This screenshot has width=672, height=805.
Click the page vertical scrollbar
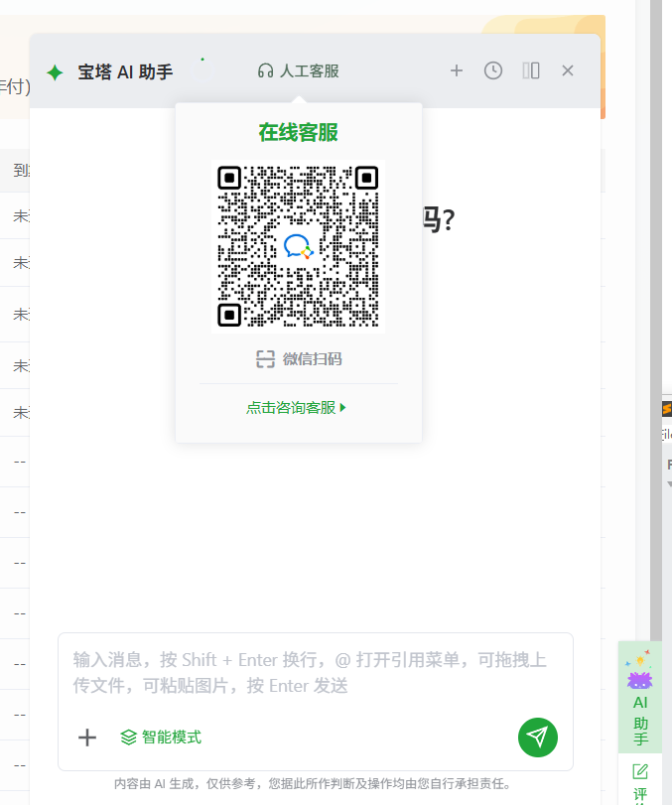(x=655, y=321)
